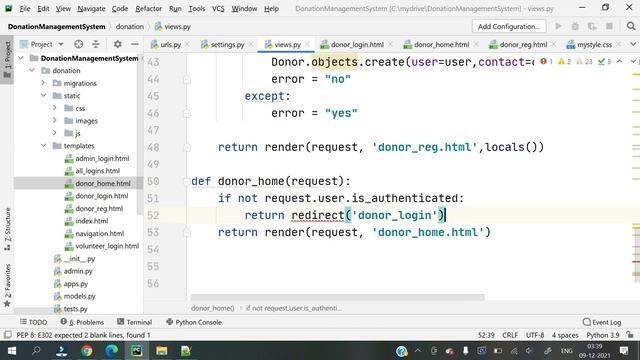Expand the images folder
640x360 pixels.
point(55,121)
